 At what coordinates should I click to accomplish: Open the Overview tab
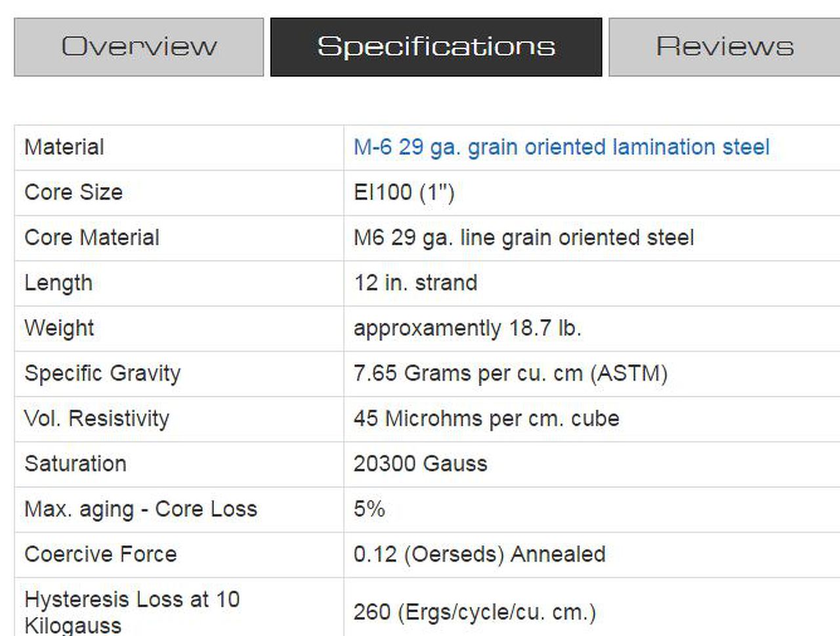tap(138, 47)
